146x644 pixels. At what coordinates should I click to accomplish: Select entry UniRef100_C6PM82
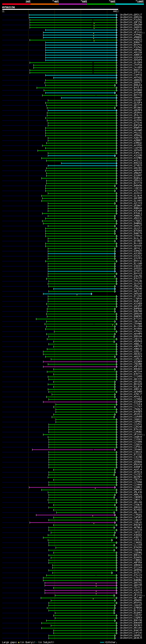click(x=131, y=422)
